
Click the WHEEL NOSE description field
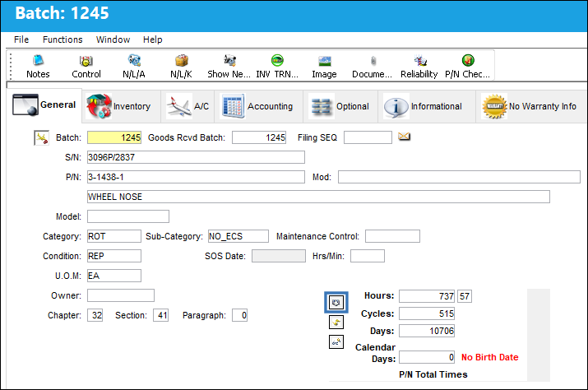point(319,197)
